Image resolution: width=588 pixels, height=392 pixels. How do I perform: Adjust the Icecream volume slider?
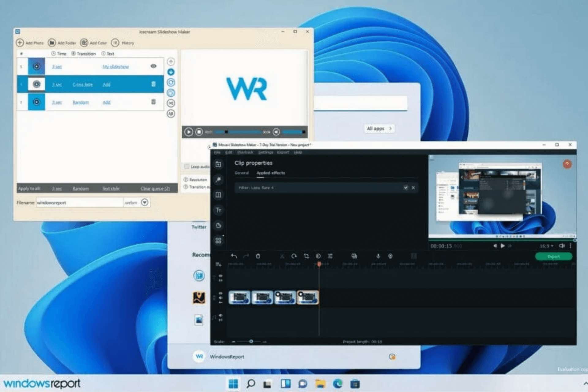coord(293,132)
